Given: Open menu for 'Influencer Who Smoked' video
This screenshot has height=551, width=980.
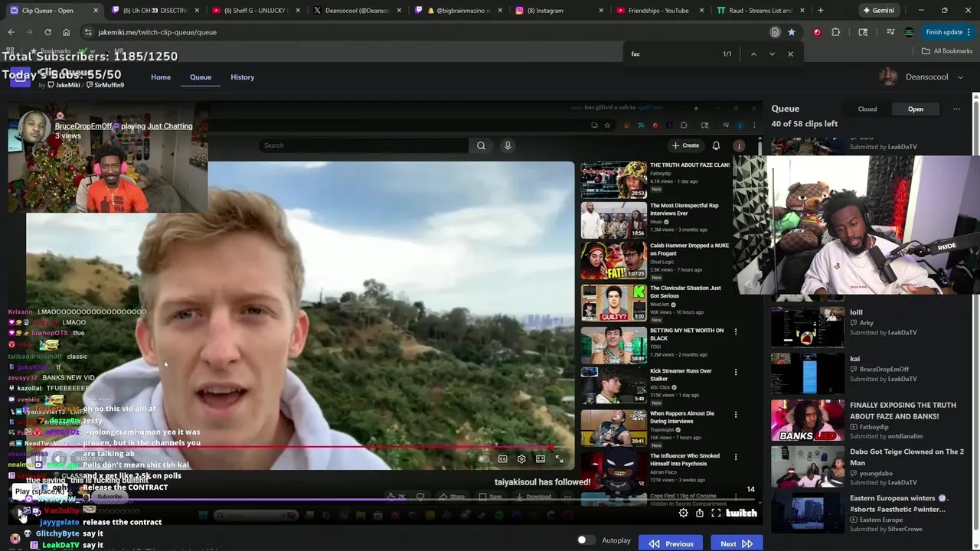Looking at the screenshot, I should click(x=736, y=458).
